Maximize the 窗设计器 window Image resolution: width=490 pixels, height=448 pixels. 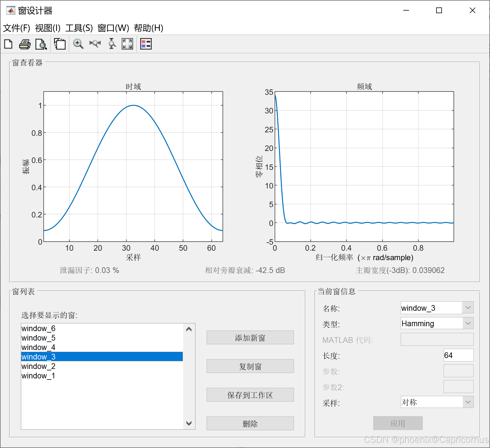[x=439, y=11]
